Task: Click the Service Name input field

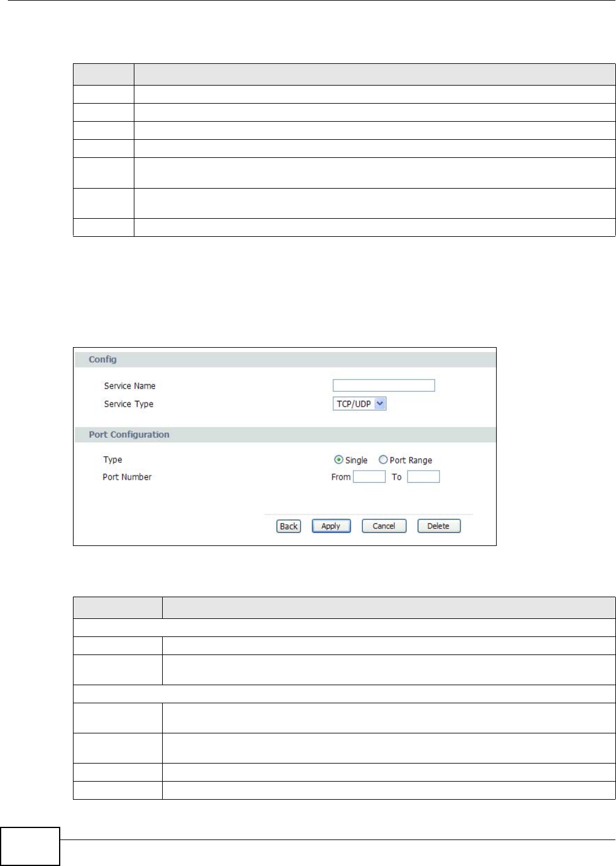Action: pos(383,386)
